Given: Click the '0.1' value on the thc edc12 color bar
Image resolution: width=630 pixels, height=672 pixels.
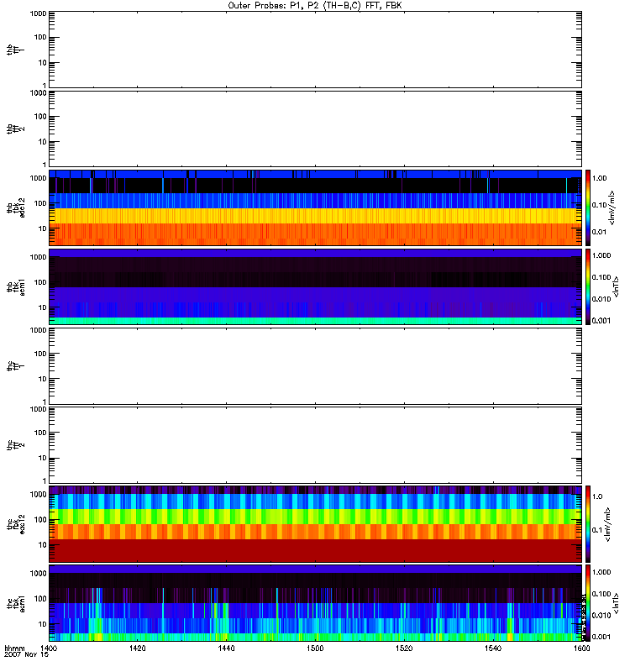Looking at the screenshot, I should [x=597, y=530].
